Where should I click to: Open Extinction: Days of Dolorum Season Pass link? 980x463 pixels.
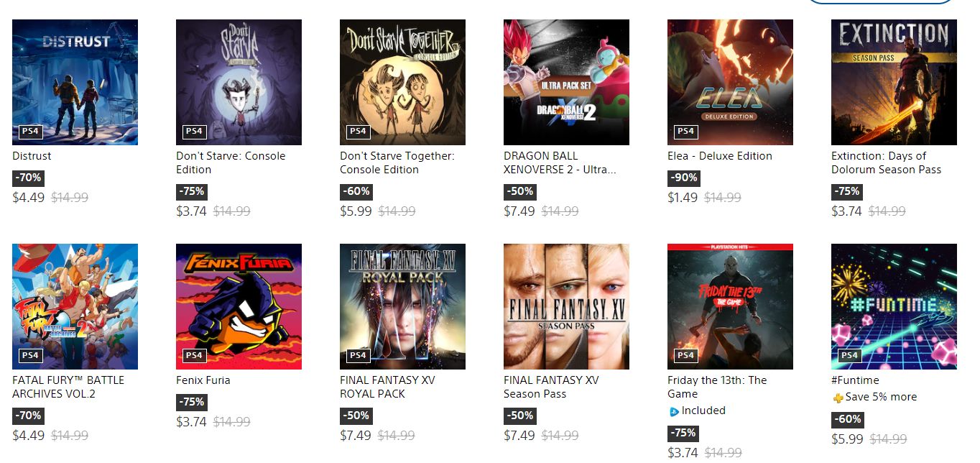pyautogui.click(x=886, y=162)
